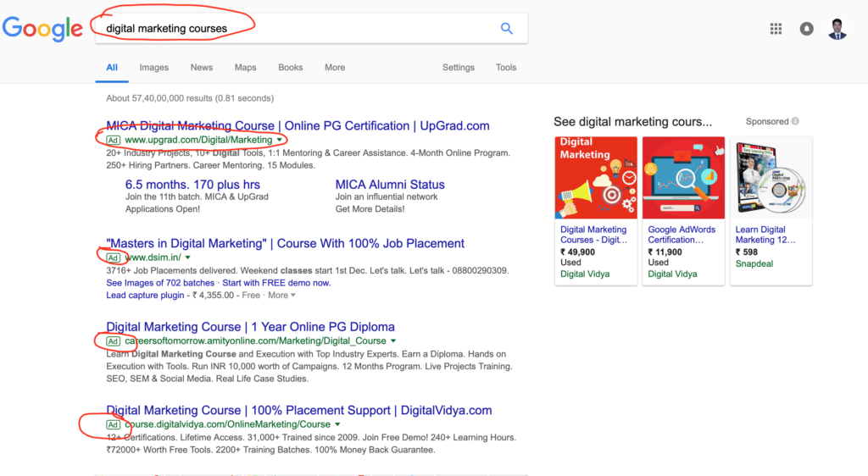Click the ₹ 49,900 price
868x476 pixels.
tap(577, 252)
